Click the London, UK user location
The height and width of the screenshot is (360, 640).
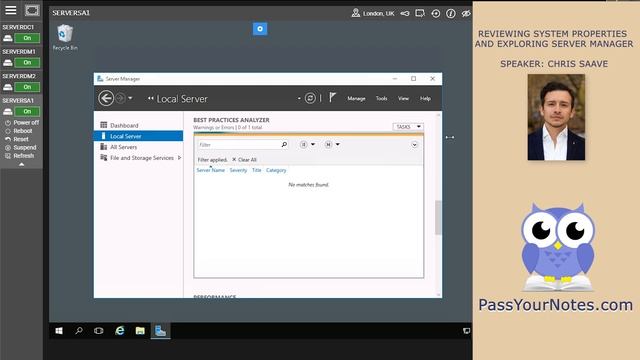373,13
